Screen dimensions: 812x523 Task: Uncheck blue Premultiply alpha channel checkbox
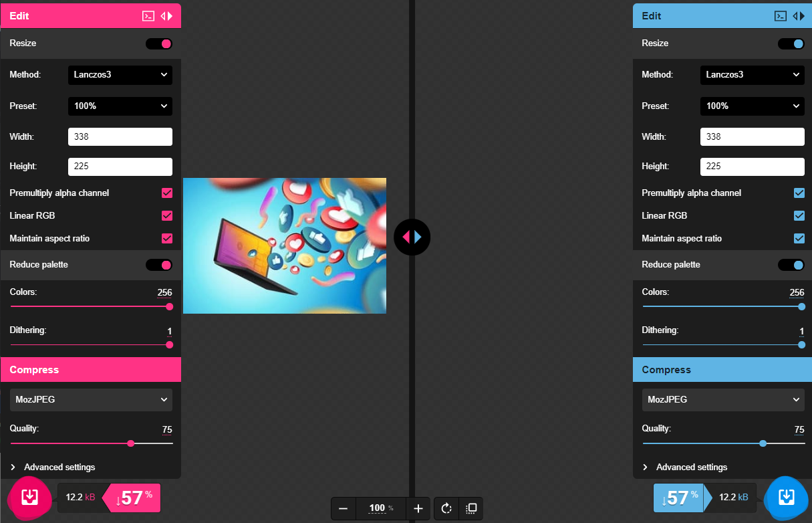tap(799, 193)
